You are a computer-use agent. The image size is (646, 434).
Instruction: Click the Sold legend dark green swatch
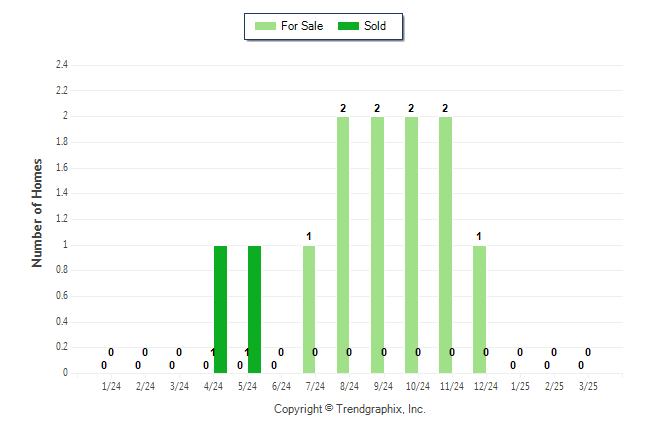(x=348, y=26)
